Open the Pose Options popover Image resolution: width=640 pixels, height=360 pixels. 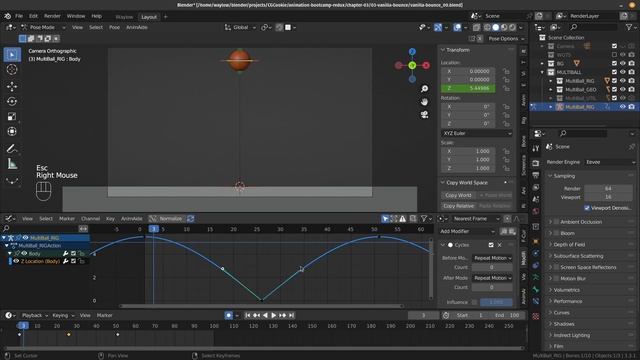coord(506,38)
